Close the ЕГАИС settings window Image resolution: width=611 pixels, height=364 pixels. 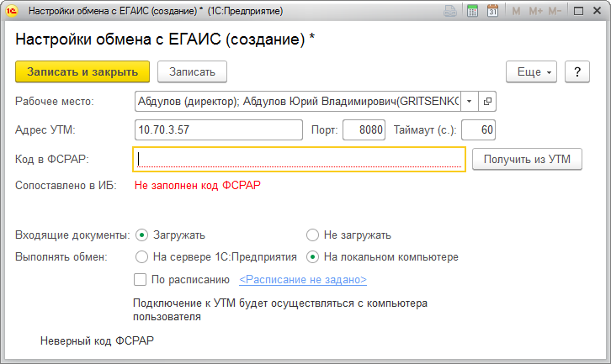pos(597,11)
